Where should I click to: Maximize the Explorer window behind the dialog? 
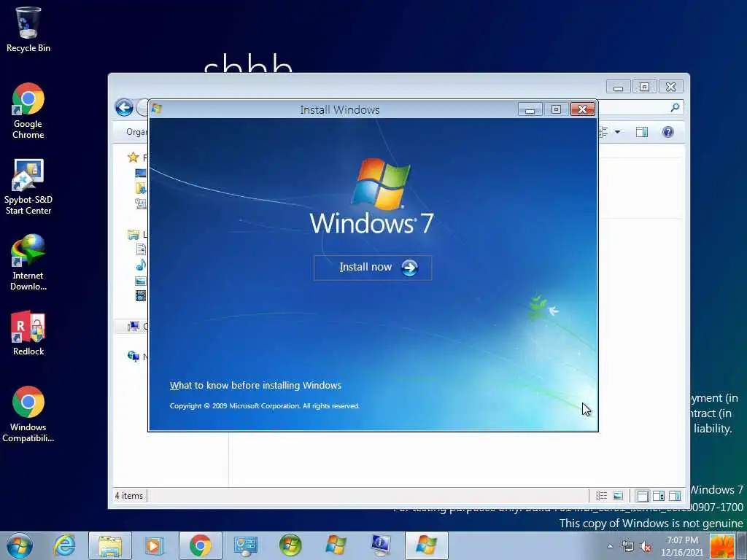(644, 87)
